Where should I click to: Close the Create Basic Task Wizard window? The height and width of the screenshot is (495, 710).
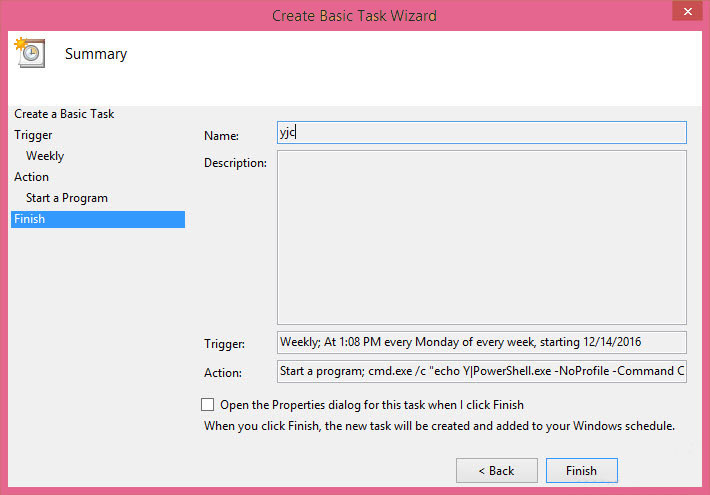tap(687, 11)
